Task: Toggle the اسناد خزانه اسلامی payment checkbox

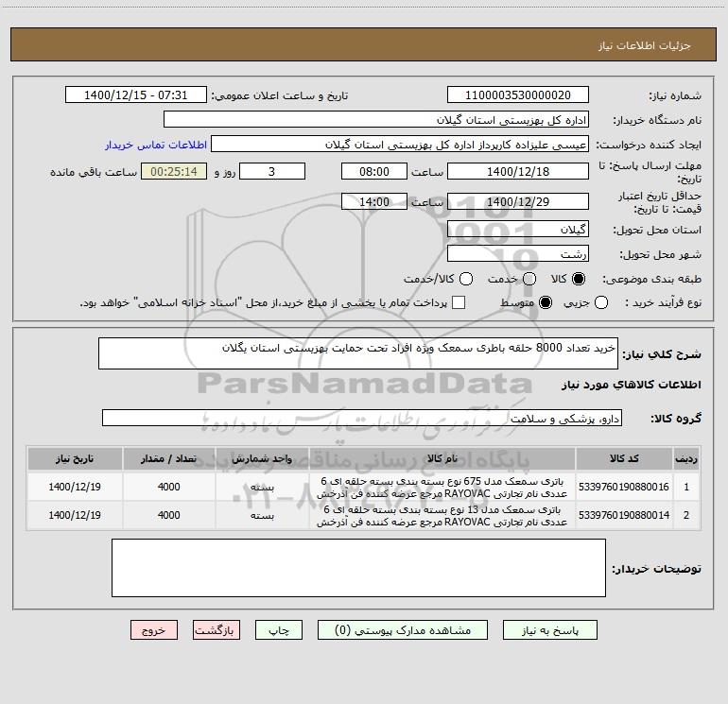Action: pyautogui.click(x=459, y=302)
